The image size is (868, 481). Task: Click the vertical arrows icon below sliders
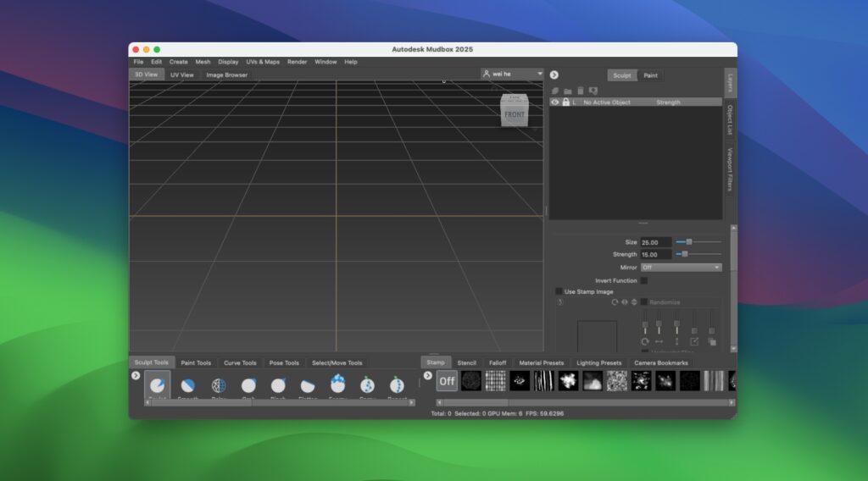click(x=676, y=341)
